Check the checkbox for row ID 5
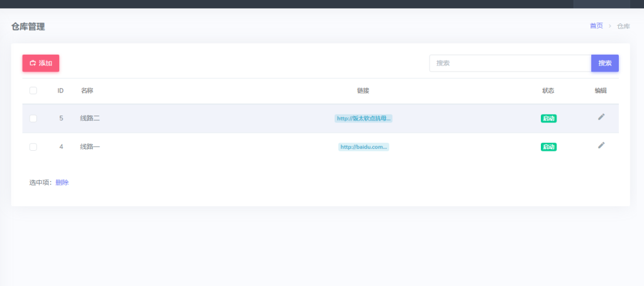 (x=33, y=118)
